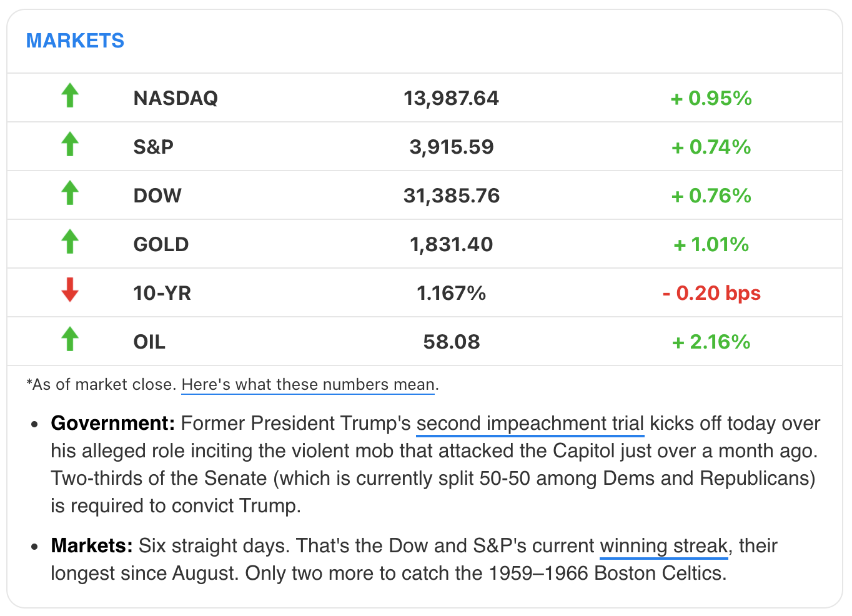Click the S&P value 3,915.59
The height and width of the screenshot is (616, 852).
click(x=451, y=147)
